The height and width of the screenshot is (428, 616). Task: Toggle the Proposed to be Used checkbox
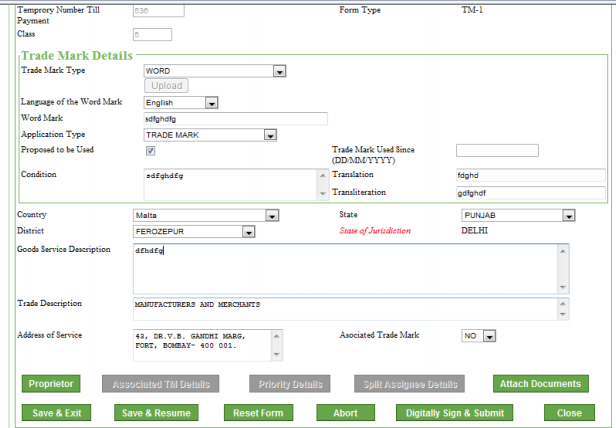pyautogui.click(x=150, y=151)
